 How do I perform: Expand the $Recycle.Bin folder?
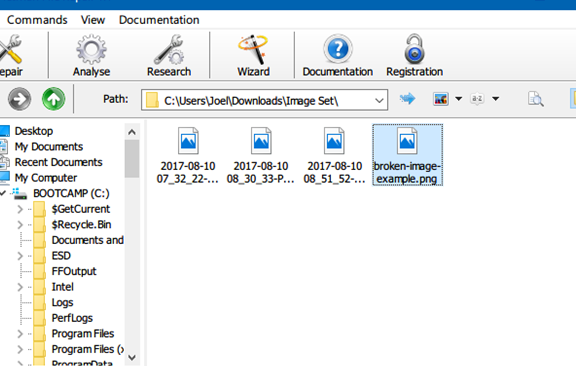click(20, 225)
